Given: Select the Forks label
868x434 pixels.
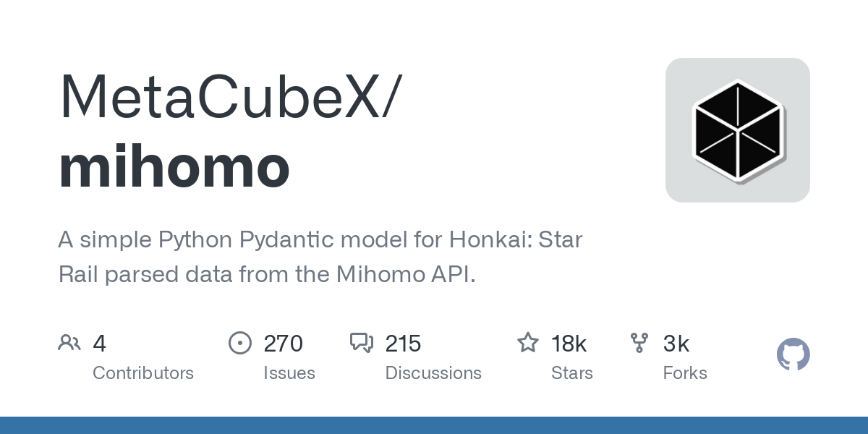Looking at the screenshot, I should coord(685,373).
